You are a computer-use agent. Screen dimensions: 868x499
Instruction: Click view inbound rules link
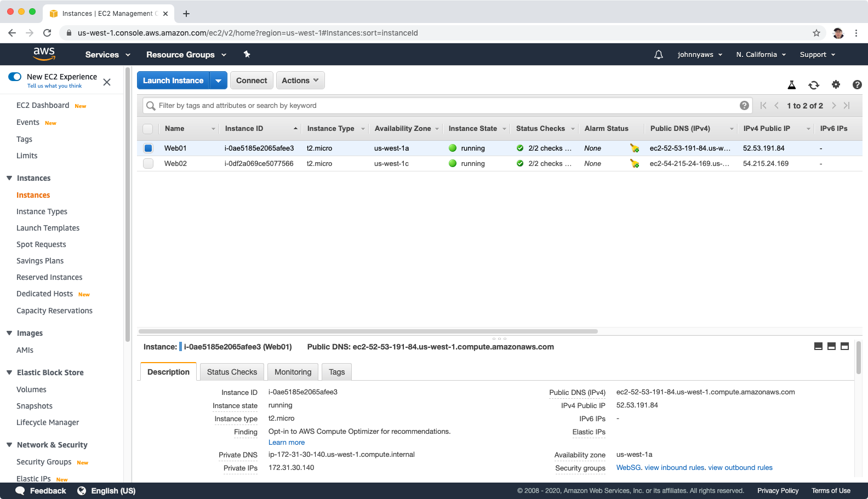click(x=675, y=468)
